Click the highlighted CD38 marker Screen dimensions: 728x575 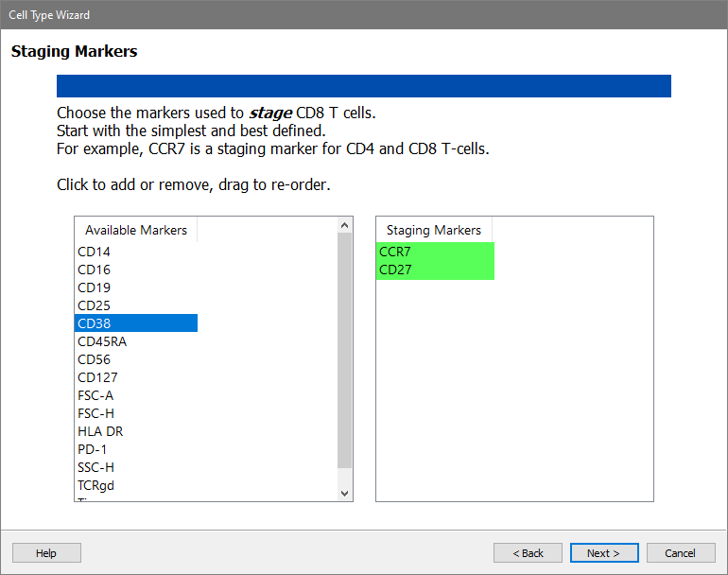pos(94,323)
